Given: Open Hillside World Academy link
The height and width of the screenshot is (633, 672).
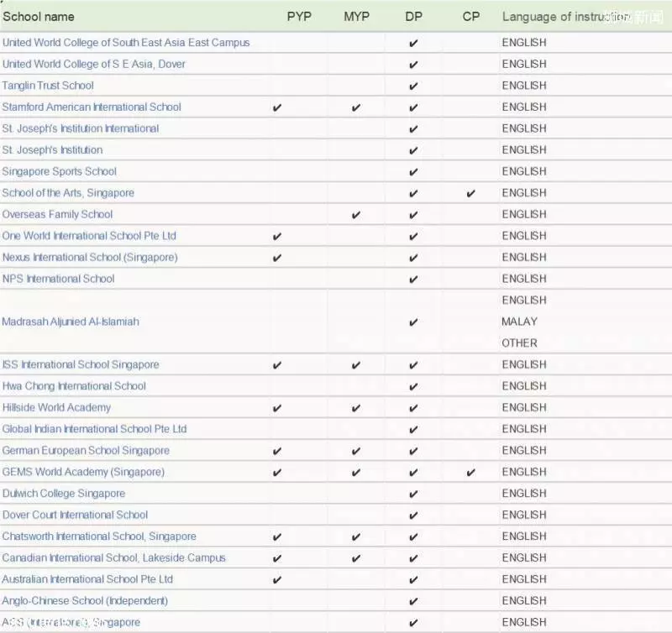Looking at the screenshot, I should pyautogui.click(x=56, y=408).
